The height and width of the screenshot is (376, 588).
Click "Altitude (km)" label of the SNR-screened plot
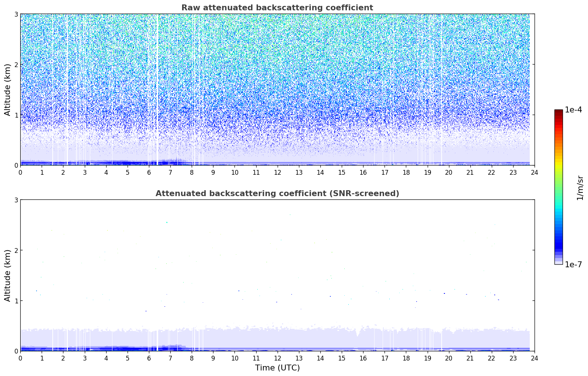click(8, 275)
